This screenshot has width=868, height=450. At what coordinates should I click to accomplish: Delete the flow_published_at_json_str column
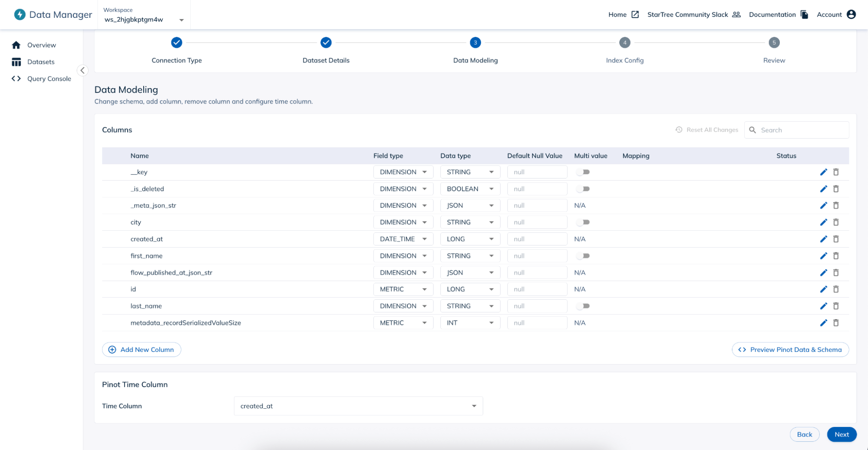pyautogui.click(x=836, y=273)
